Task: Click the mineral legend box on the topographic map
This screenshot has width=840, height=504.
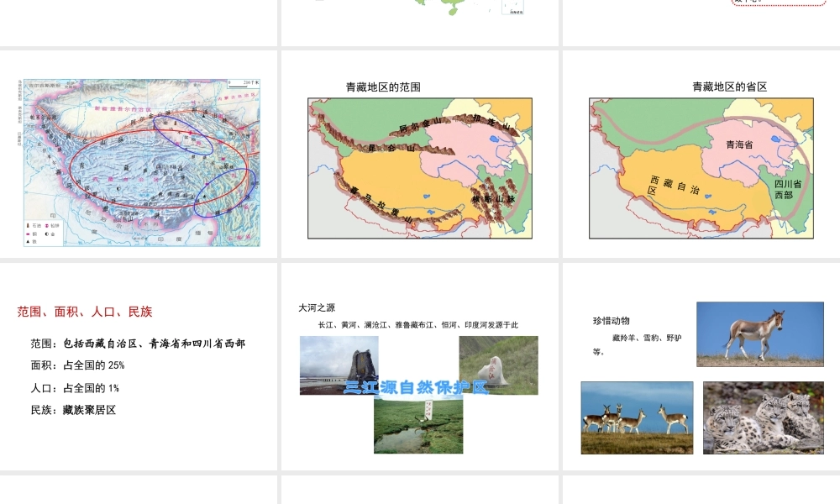Action: 44,234
